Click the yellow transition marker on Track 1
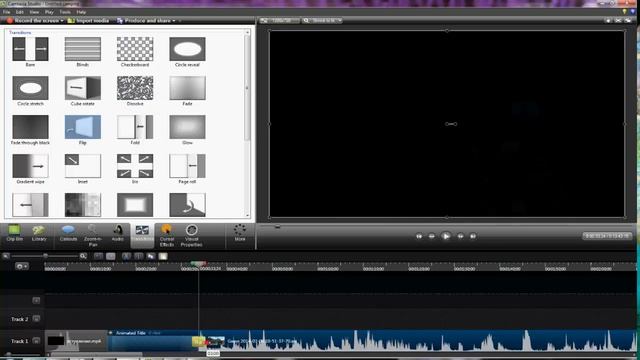The height and width of the screenshot is (360, 640). (198, 342)
